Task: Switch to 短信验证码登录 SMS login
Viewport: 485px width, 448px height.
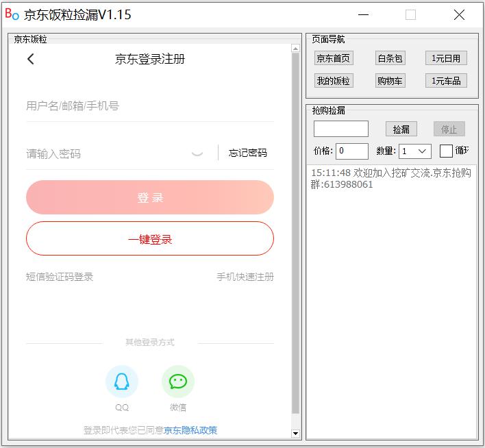Action: click(60, 277)
